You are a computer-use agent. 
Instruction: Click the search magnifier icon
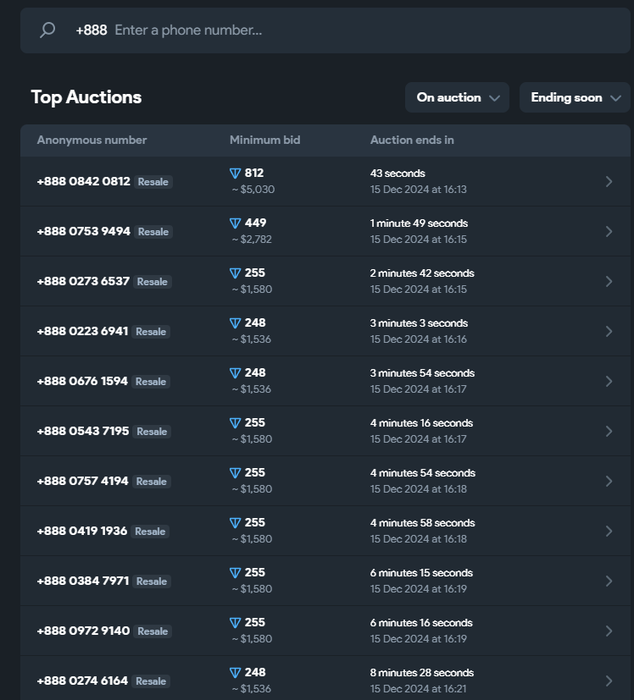pos(47,30)
